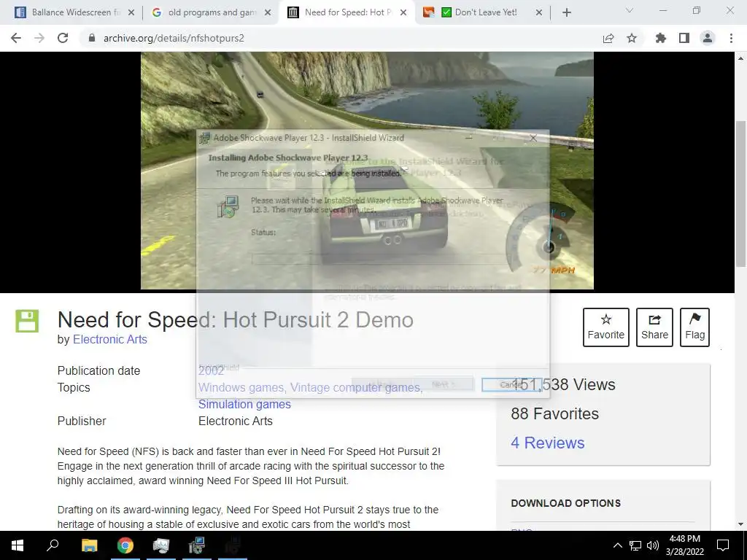This screenshot has width=747, height=560.
Task: Click scrollbar down arrow
Action: click(x=740, y=524)
